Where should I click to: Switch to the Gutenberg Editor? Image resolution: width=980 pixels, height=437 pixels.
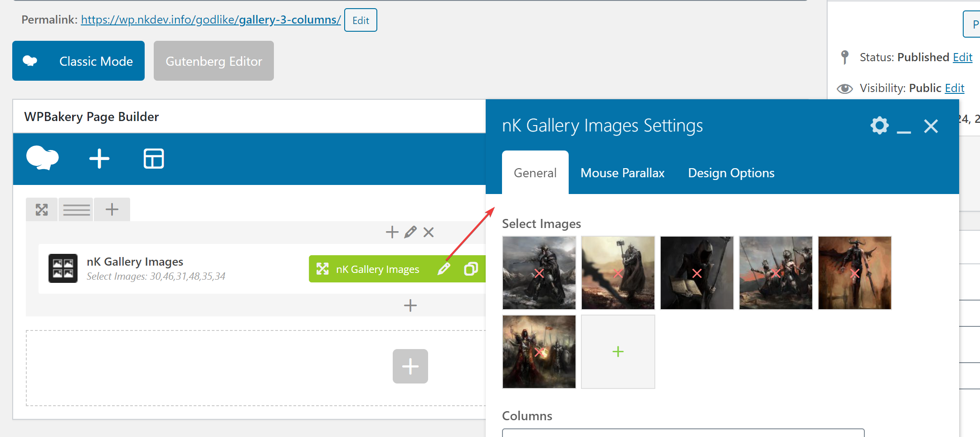pyautogui.click(x=213, y=61)
